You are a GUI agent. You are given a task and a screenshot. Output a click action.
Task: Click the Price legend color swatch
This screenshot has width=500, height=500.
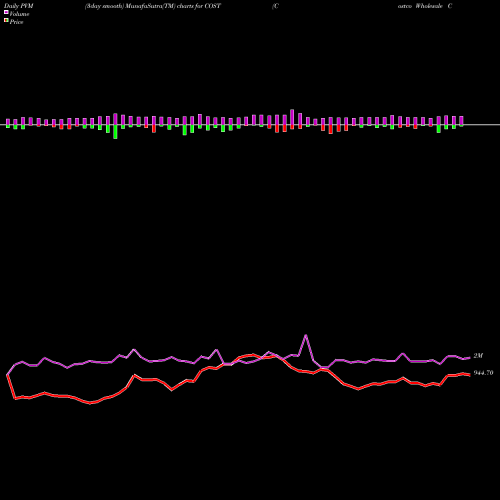[x=6, y=21]
